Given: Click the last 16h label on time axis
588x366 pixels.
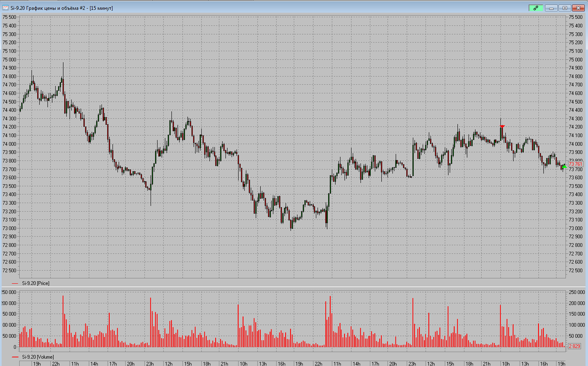Looking at the screenshot, I should [x=543, y=364].
